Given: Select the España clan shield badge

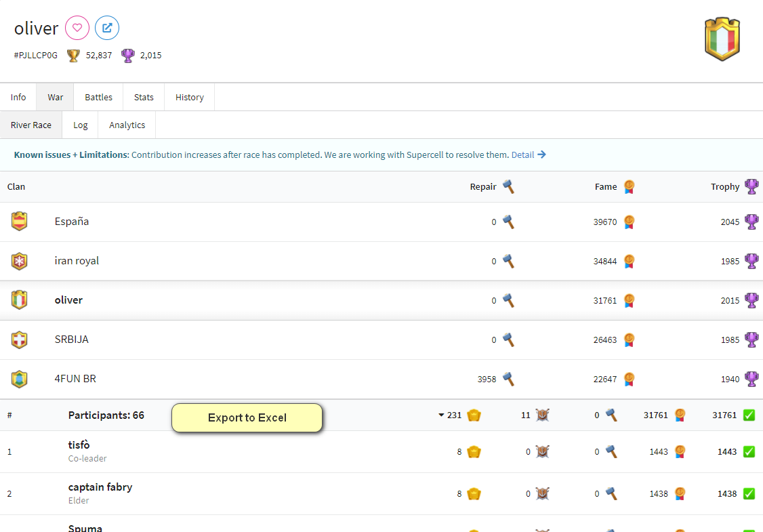Looking at the screenshot, I should point(20,221).
